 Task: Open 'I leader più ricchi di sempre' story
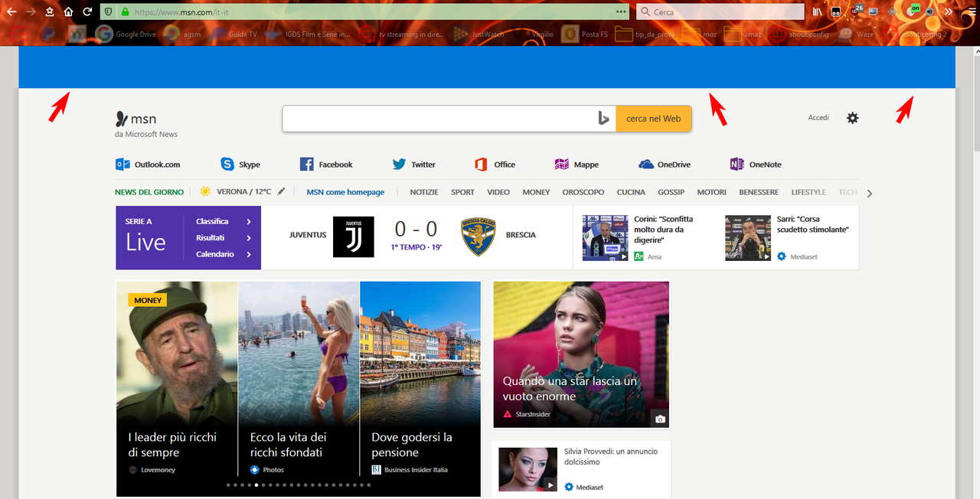tap(177, 389)
